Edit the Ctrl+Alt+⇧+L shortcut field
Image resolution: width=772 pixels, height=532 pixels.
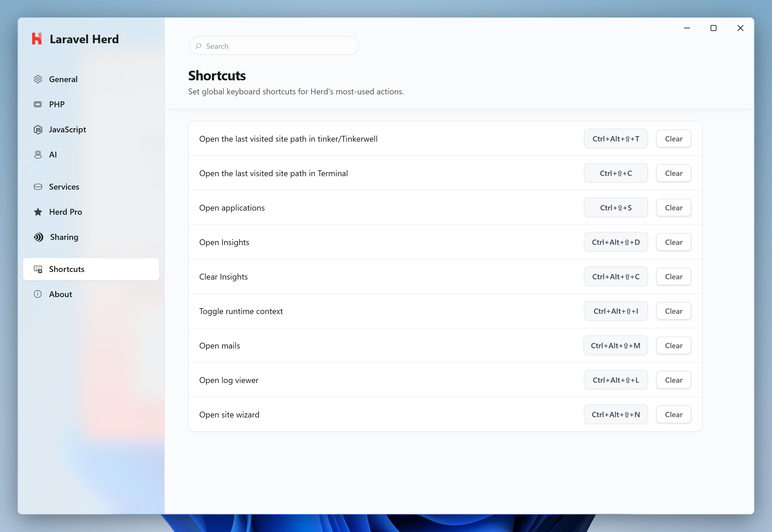[616, 380]
